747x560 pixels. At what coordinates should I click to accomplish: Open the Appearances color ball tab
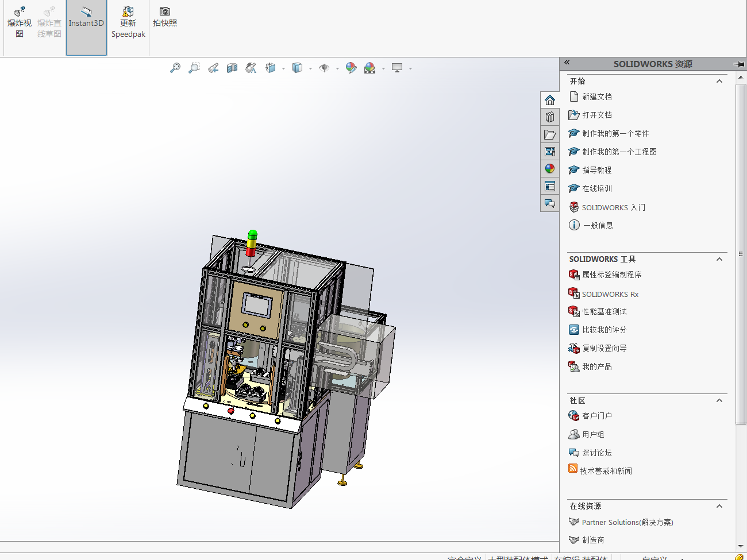550,169
